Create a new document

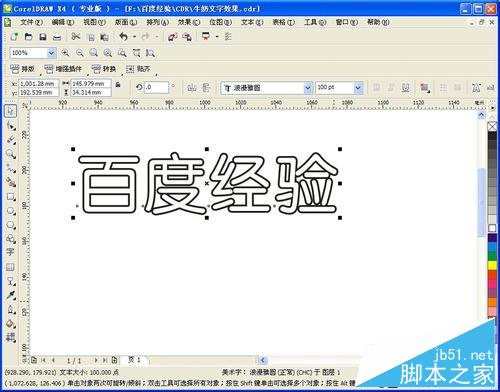pyautogui.click(x=14, y=37)
